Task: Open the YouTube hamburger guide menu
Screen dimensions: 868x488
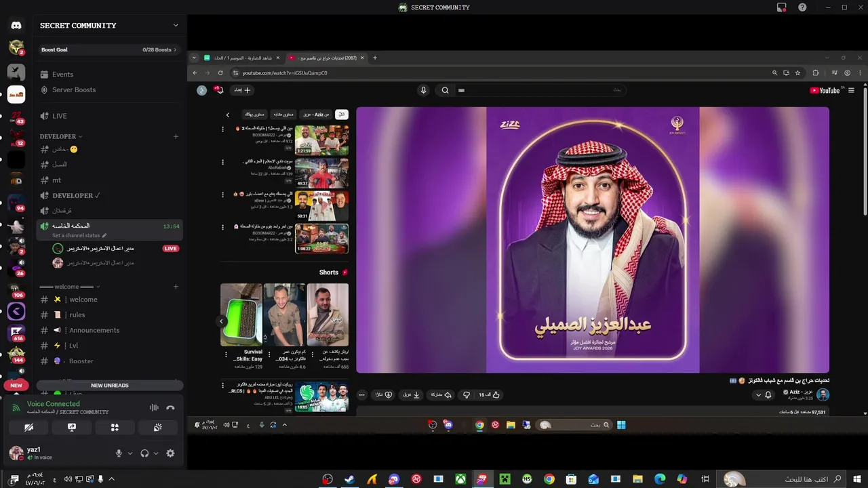Action: coord(851,90)
